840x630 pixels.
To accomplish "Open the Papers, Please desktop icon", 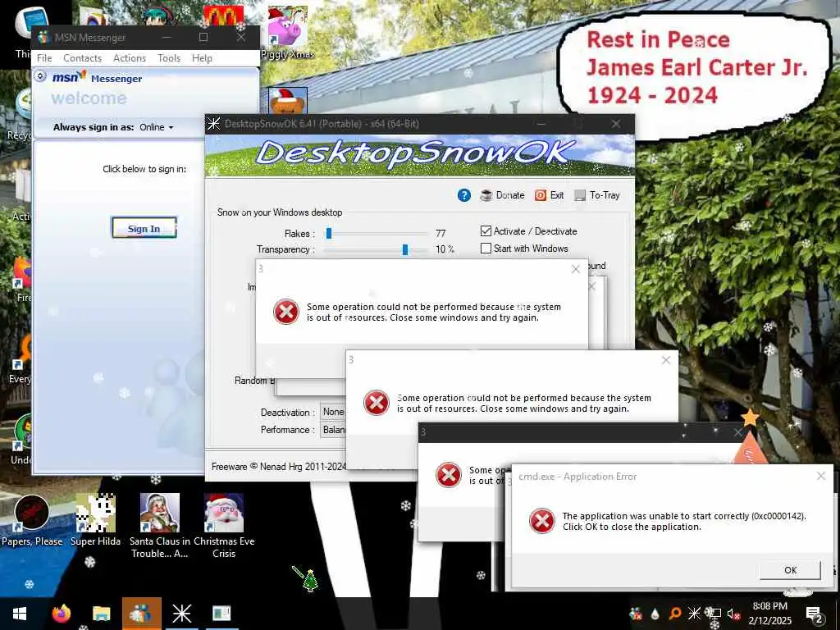I will [32, 521].
